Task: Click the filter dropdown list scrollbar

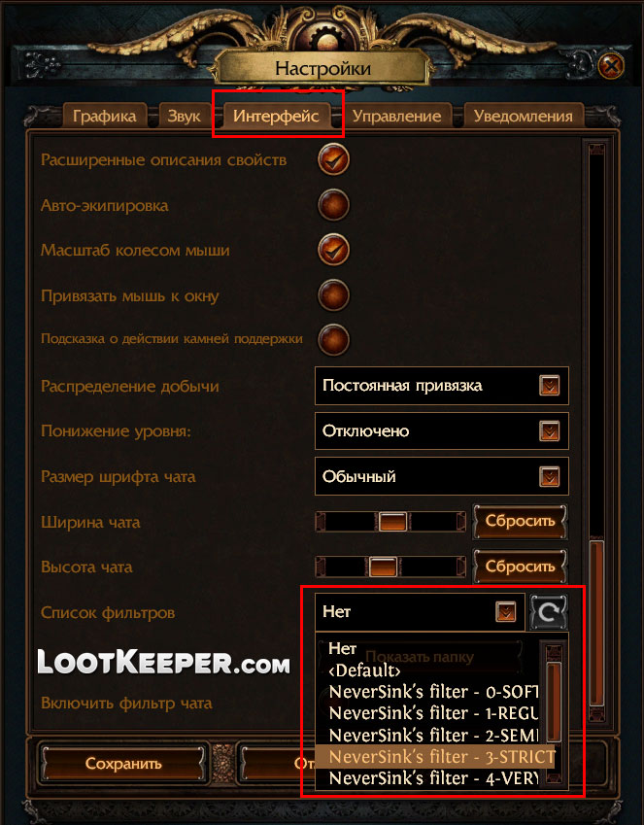Action: (x=554, y=702)
